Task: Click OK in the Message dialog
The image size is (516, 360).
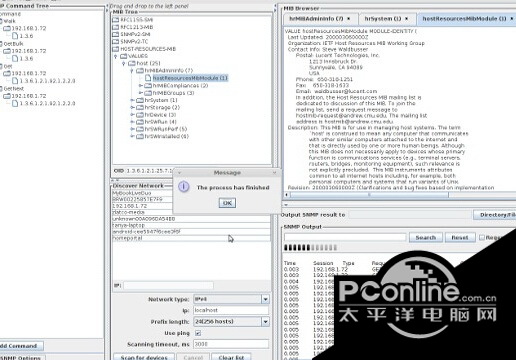Action: (227, 203)
